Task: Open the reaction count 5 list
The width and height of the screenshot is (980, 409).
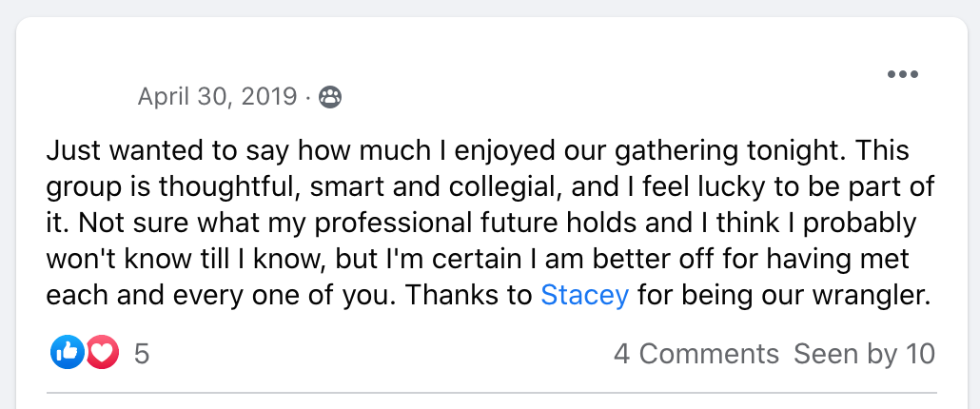Action: coord(142,354)
